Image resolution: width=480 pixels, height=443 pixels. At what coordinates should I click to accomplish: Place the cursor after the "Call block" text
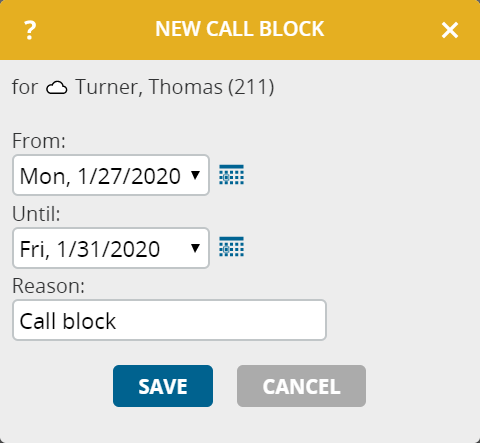pos(117,321)
